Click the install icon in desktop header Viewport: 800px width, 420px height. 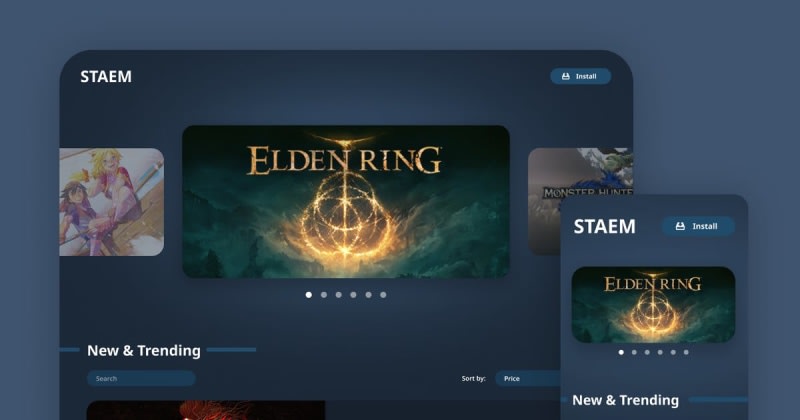tap(565, 76)
